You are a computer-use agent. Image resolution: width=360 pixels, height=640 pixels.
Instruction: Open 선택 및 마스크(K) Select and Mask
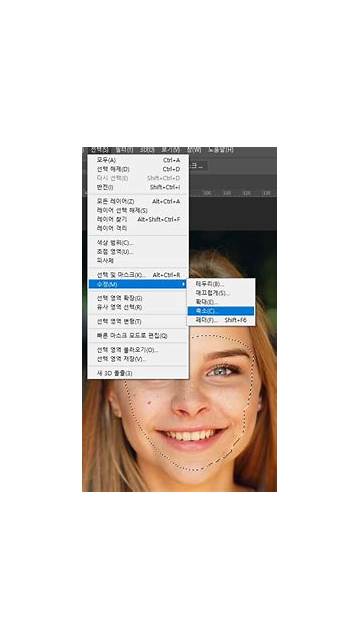(x=138, y=275)
